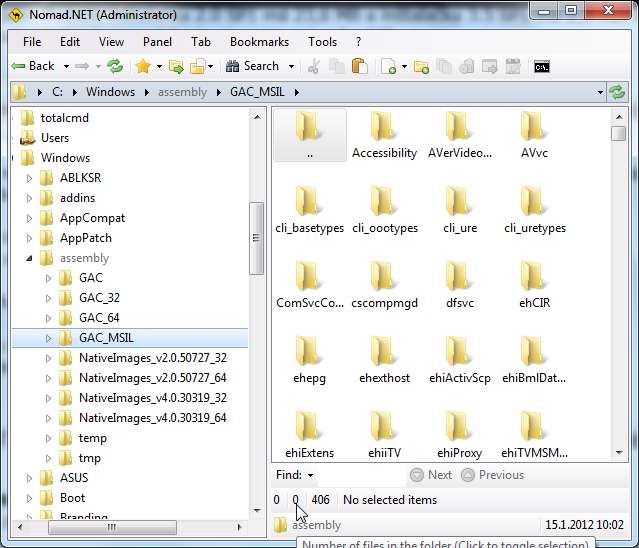639x548 pixels.
Task: Open the Search dropdown arrow
Action: [291, 66]
